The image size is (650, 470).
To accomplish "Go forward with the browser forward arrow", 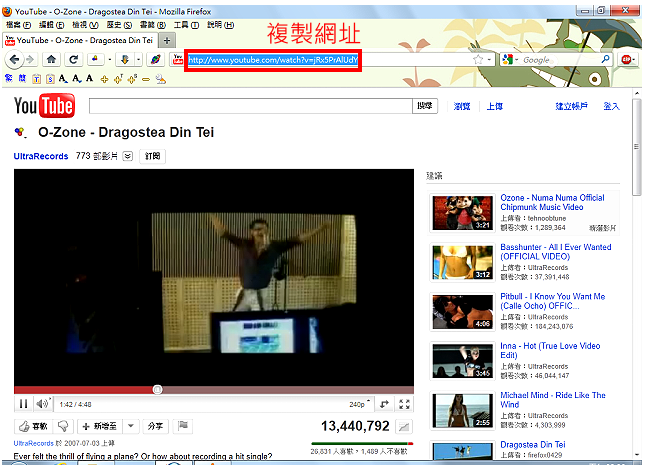I will (30, 60).
